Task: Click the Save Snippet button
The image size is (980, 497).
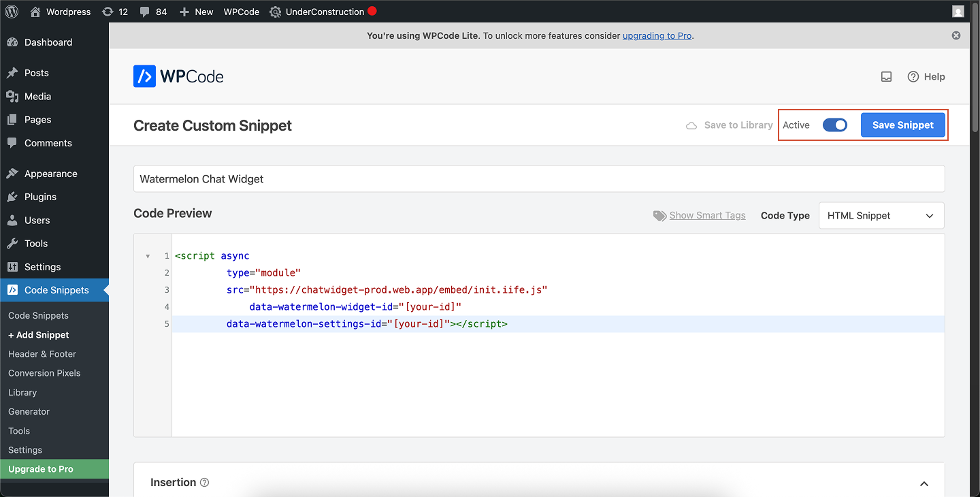Action: (903, 125)
